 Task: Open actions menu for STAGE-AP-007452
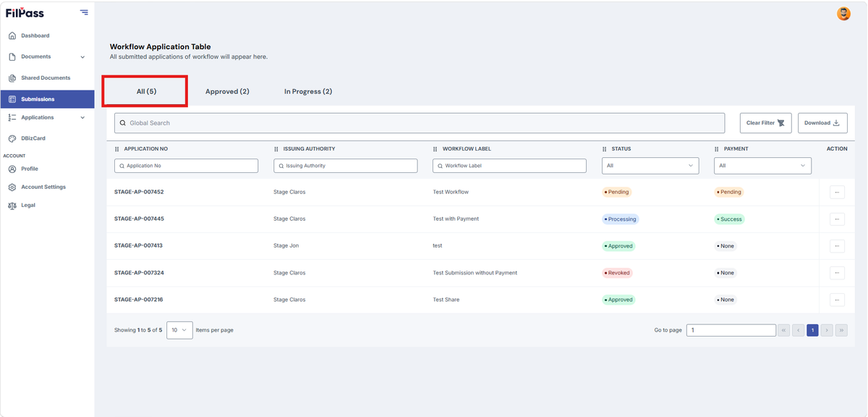[837, 192]
